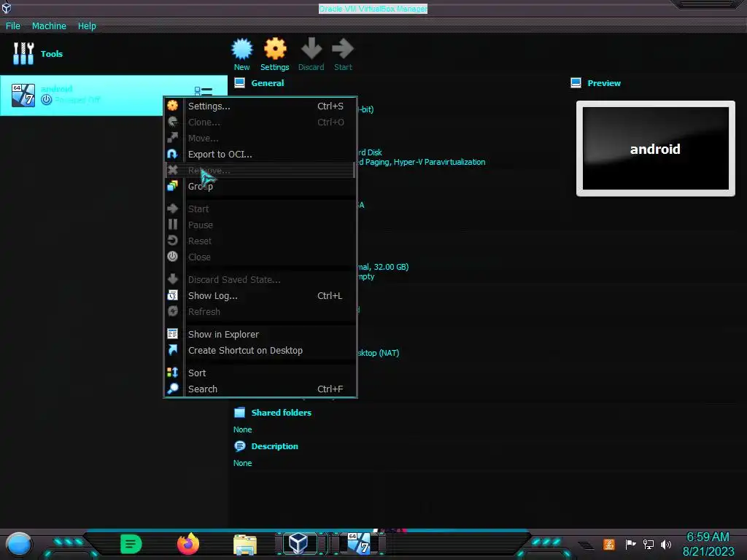
Task: Click the Discard toolbar arrow
Action: point(311,54)
